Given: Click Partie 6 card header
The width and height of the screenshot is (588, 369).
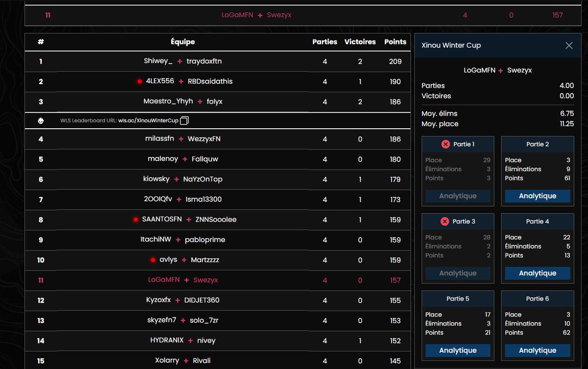Looking at the screenshot, I should [x=538, y=299].
